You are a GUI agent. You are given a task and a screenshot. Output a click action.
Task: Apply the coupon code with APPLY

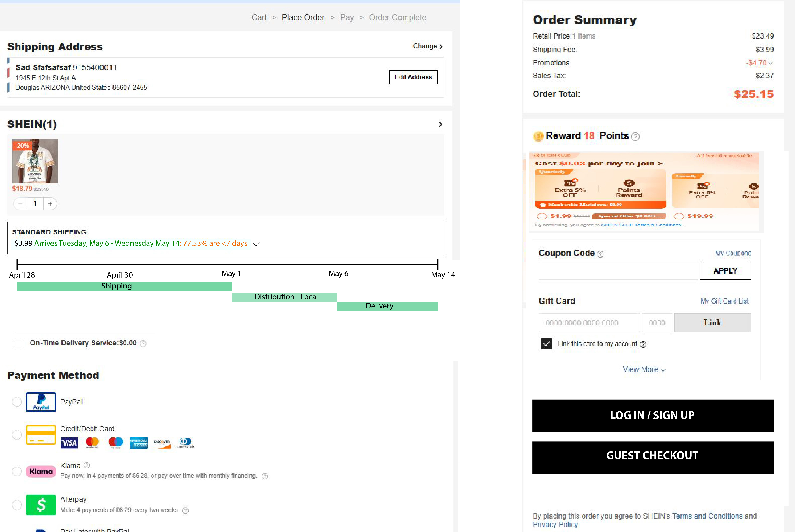coord(725,271)
